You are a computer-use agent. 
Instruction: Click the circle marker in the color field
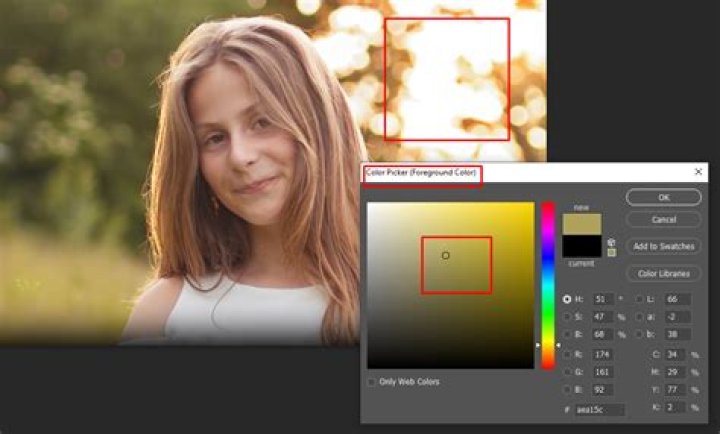[x=446, y=255]
